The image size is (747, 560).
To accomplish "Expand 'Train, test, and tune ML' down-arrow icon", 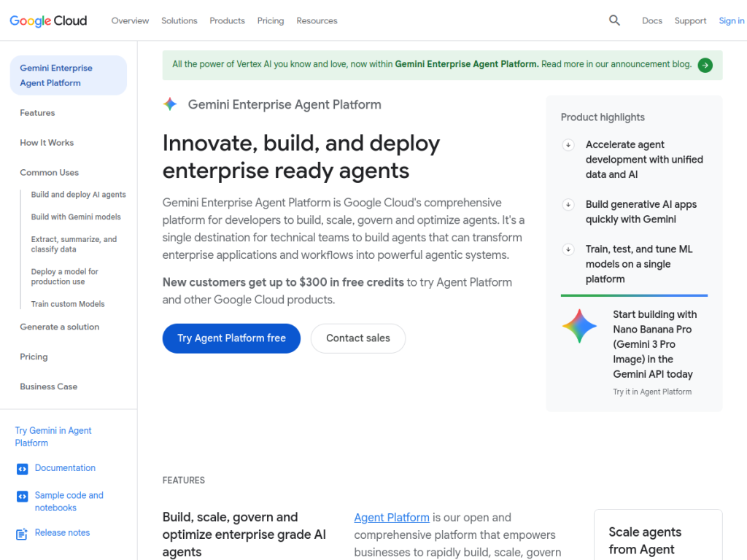I will tap(568, 249).
